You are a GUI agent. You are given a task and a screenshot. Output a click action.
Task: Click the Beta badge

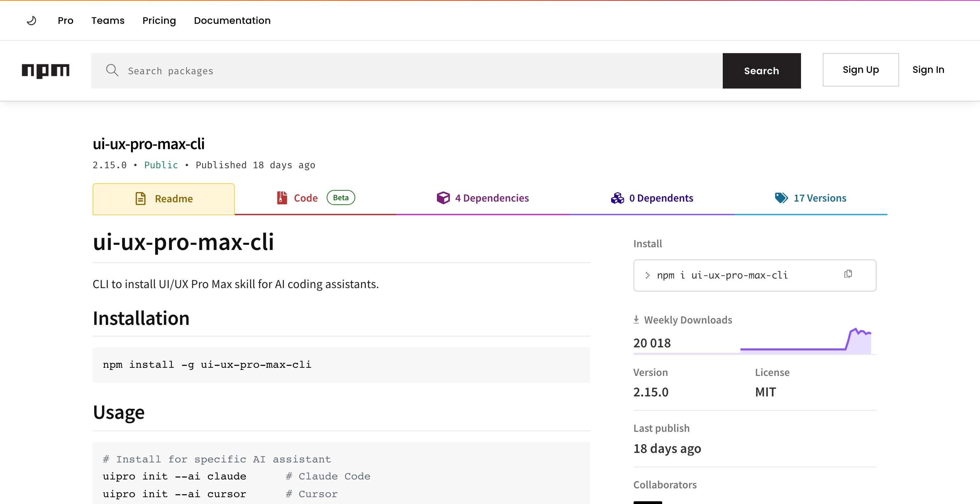pyautogui.click(x=341, y=198)
